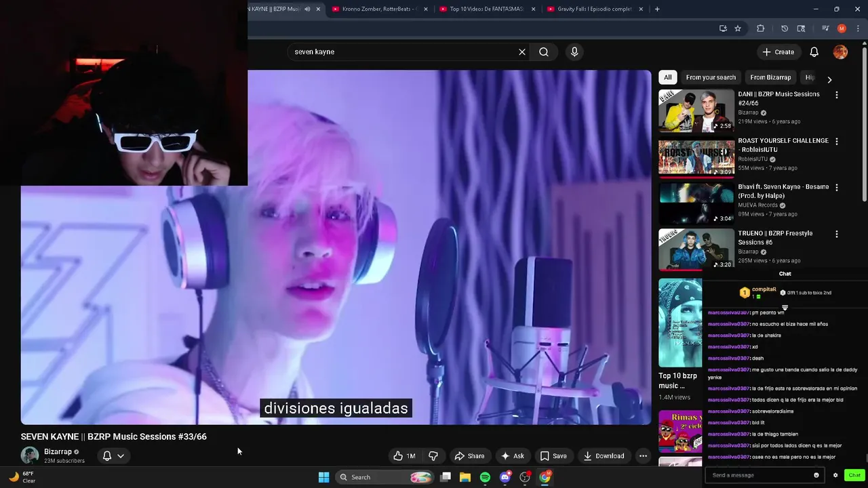This screenshot has height=488, width=868.
Task: Open Windows Start menu
Action: point(324,477)
